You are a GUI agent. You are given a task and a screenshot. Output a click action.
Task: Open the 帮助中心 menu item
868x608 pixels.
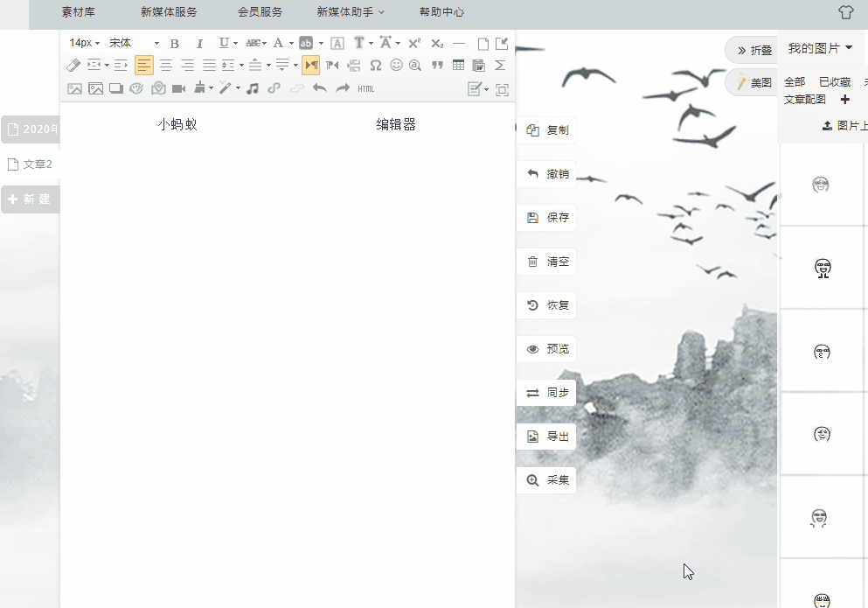tap(441, 12)
